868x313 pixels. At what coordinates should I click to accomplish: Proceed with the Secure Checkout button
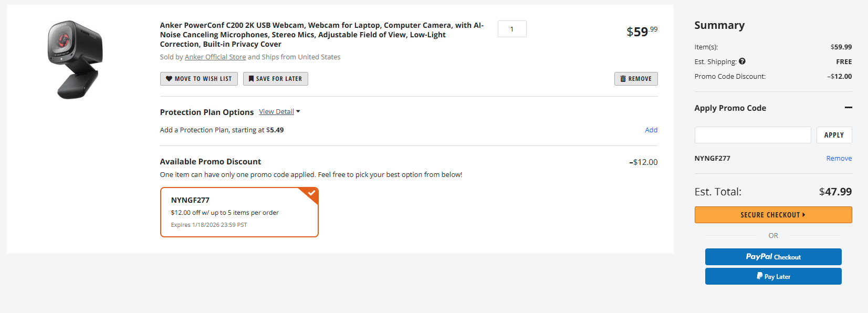point(773,215)
